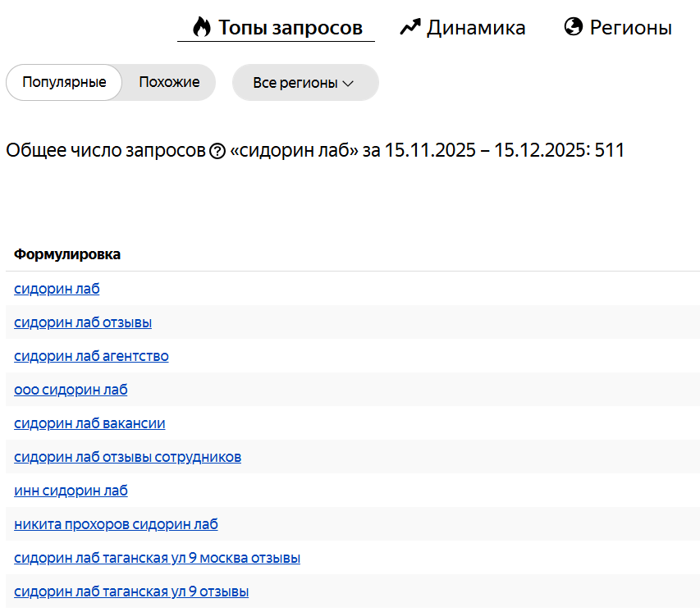
Task: Open the Все регионы dropdown
Action: click(x=304, y=83)
